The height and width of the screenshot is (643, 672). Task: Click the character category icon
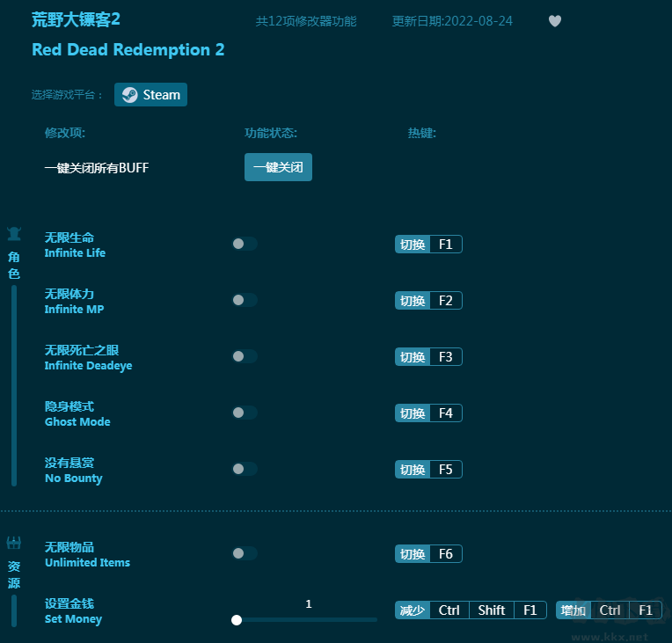click(x=14, y=234)
